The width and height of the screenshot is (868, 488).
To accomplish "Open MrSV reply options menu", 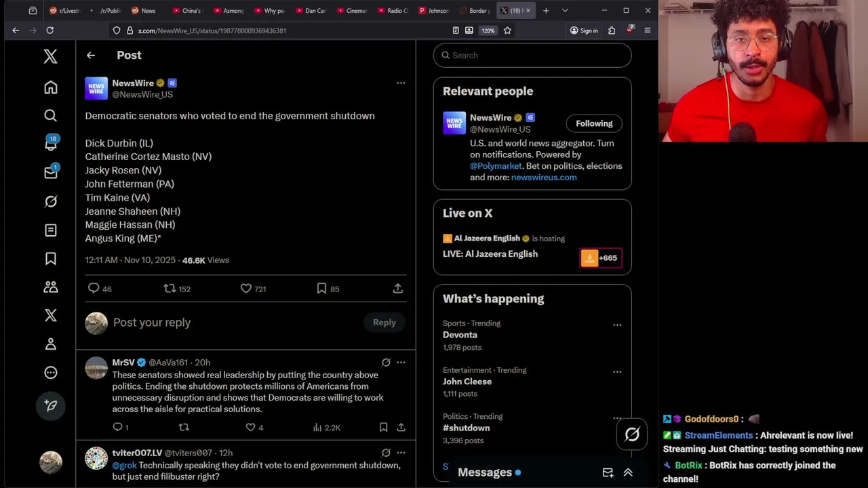I will (x=401, y=363).
